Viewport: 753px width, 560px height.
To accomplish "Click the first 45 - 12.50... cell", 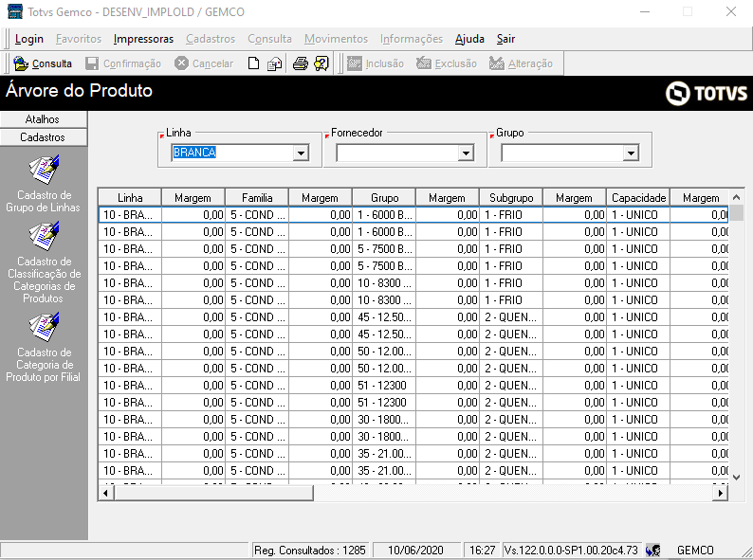I will 384,317.
